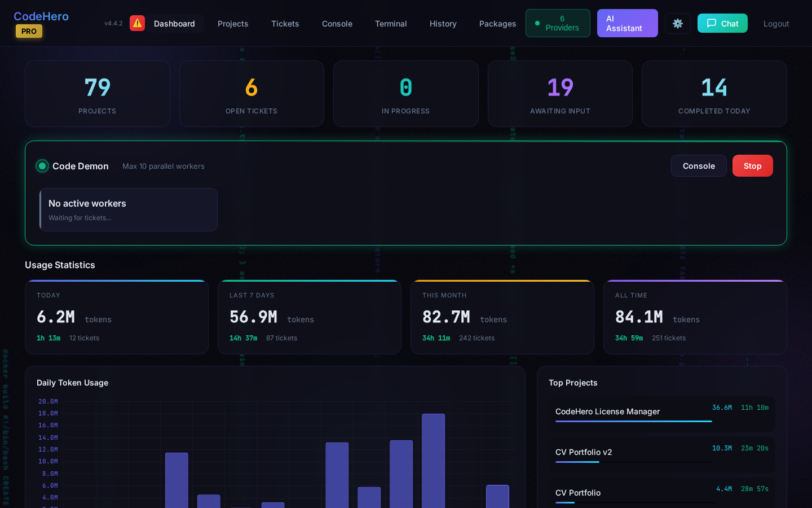Click the CodeHero logo

coord(41,16)
